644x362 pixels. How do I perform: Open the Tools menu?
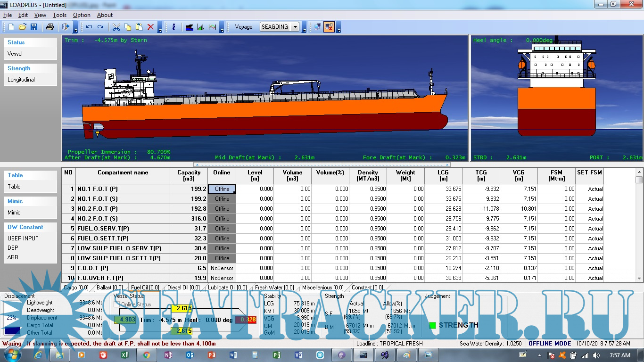click(59, 15)
